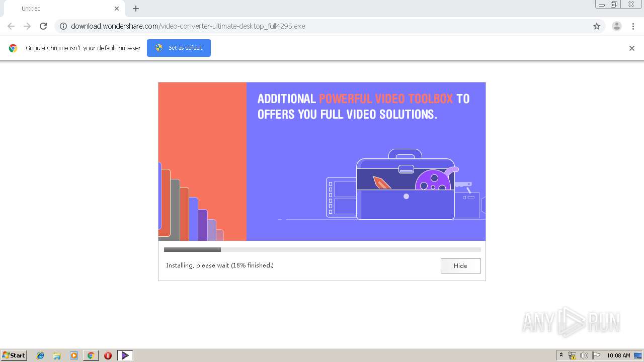Screen dimensions: 644x362
Task: View site information icon in address bar
Action: click(x=63, y=26)
